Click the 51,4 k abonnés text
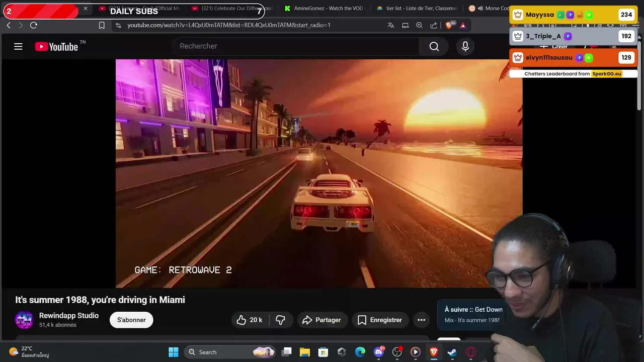Screen dimensions: 644x362 click(x=58, y=325)
